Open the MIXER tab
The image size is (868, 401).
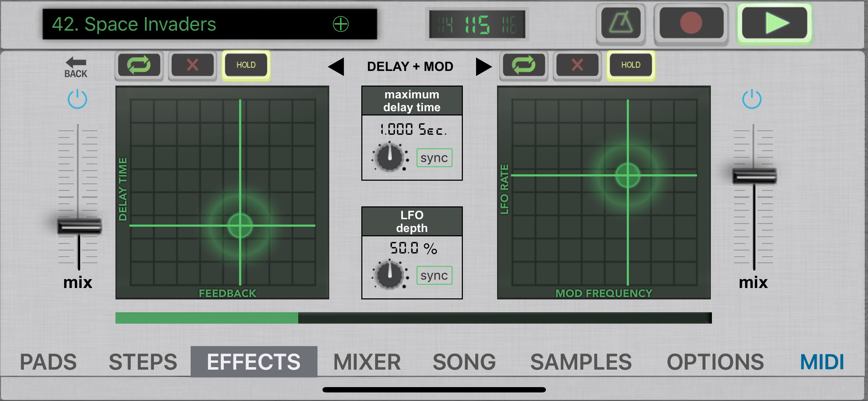pos(367,362)
